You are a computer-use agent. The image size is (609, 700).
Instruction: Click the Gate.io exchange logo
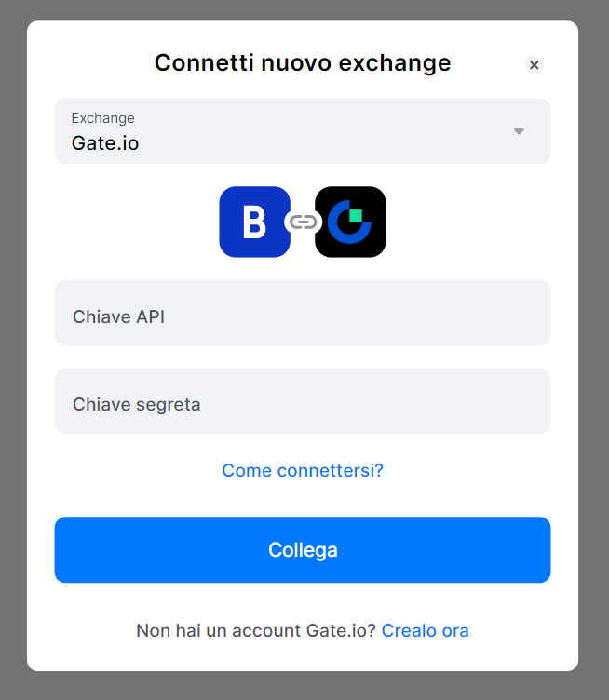350,222
